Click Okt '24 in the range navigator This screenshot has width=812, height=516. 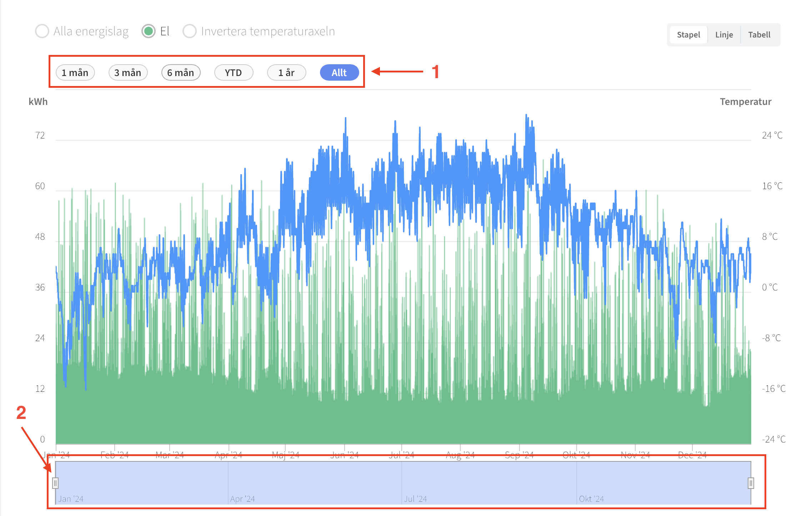pos(591,499)
